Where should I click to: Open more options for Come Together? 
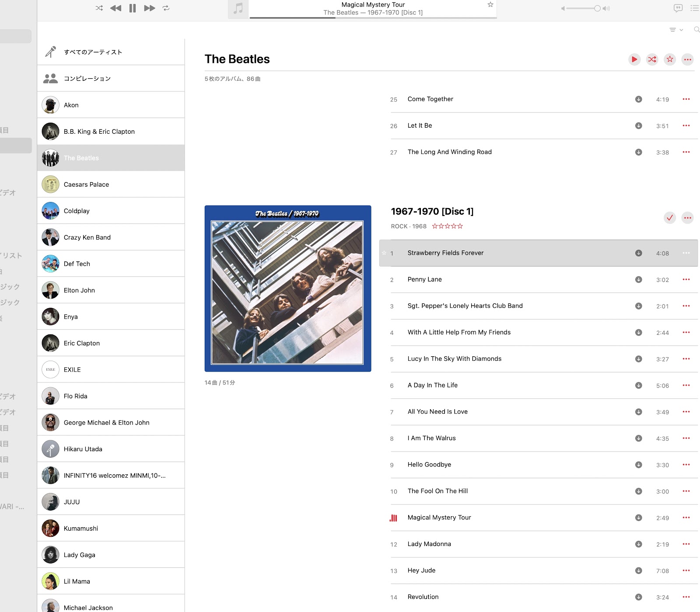686,99
